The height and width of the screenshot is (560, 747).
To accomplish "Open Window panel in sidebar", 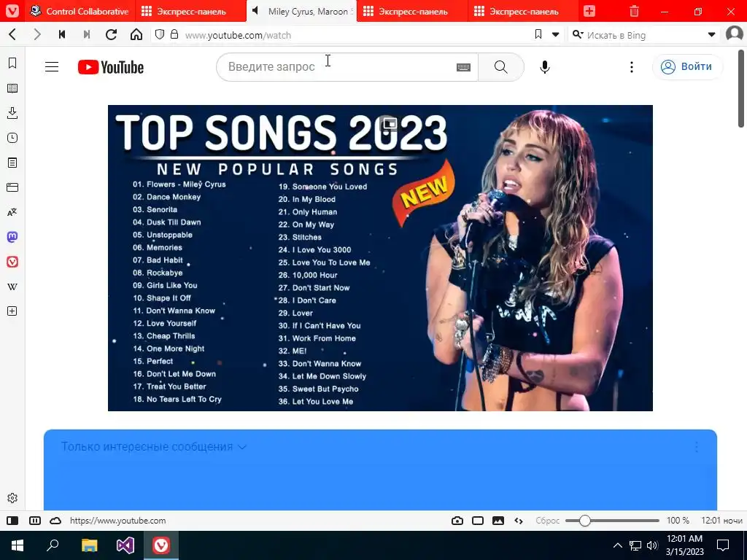I will [x=12, y=187].
